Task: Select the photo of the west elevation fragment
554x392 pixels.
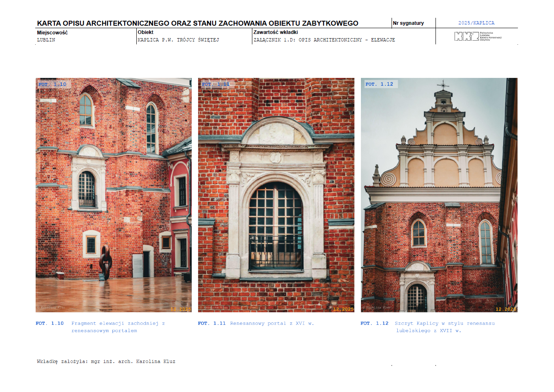Action: pyautogui.click(x=114, y=195)
